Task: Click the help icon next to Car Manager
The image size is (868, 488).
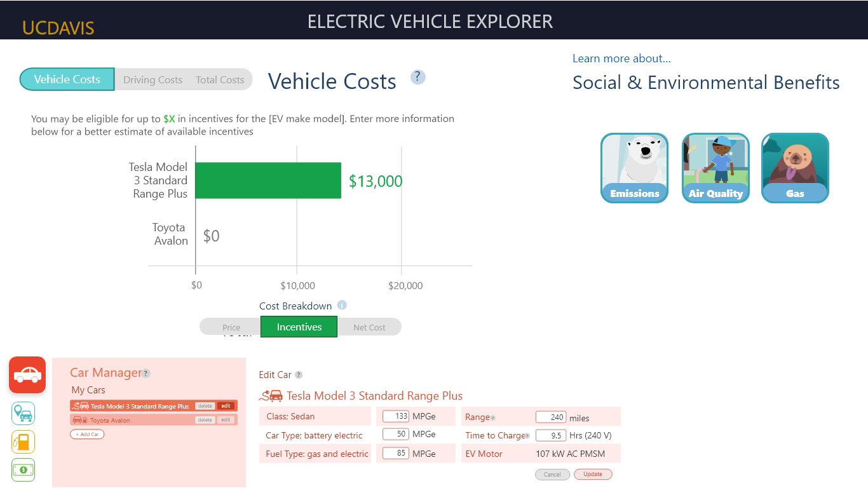Action: coord(146,374)
